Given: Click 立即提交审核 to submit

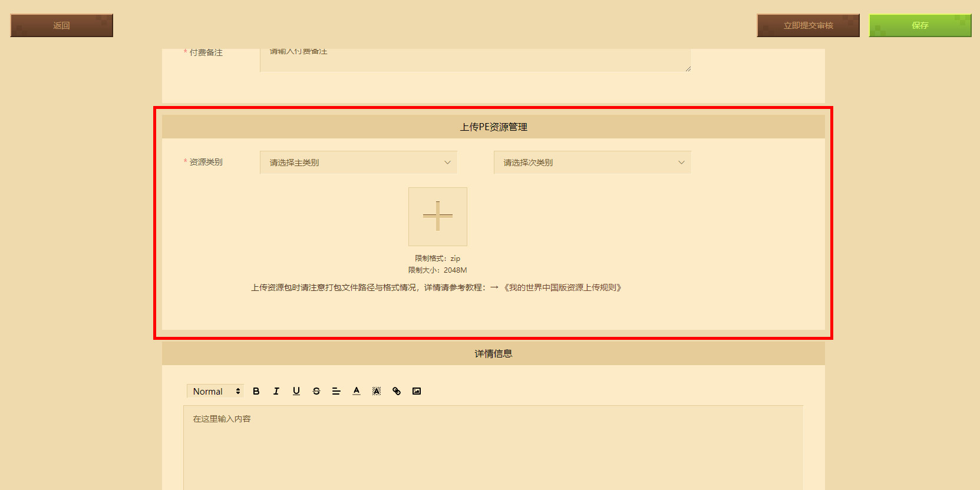Looking at the screenshot, I should click(809, 25).
